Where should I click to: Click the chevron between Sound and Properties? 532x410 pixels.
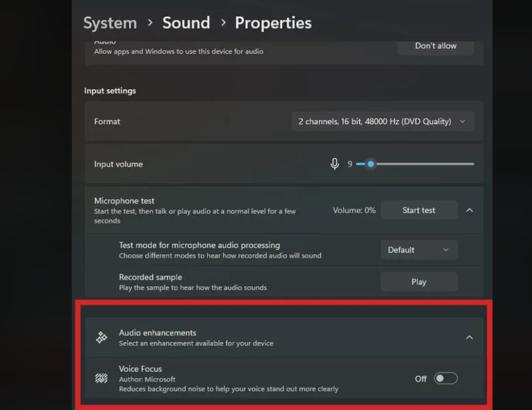click(x=223, y=23)
